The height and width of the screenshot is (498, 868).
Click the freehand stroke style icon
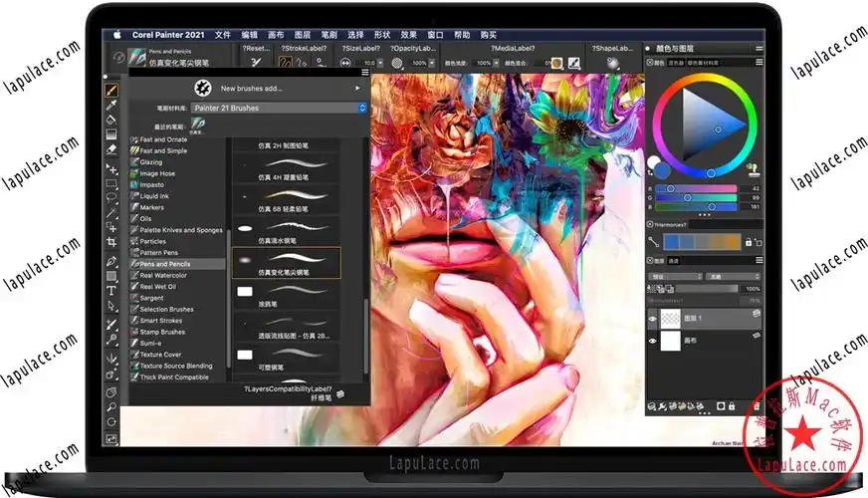point(285,63)
